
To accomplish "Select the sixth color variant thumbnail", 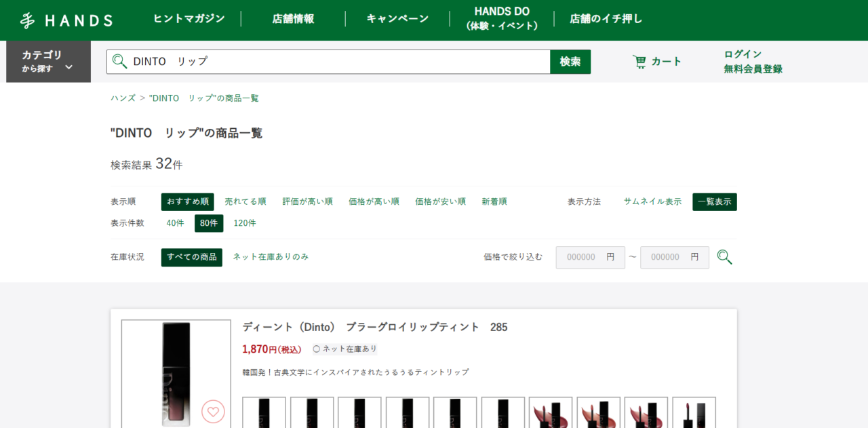I will coord(503,412).
